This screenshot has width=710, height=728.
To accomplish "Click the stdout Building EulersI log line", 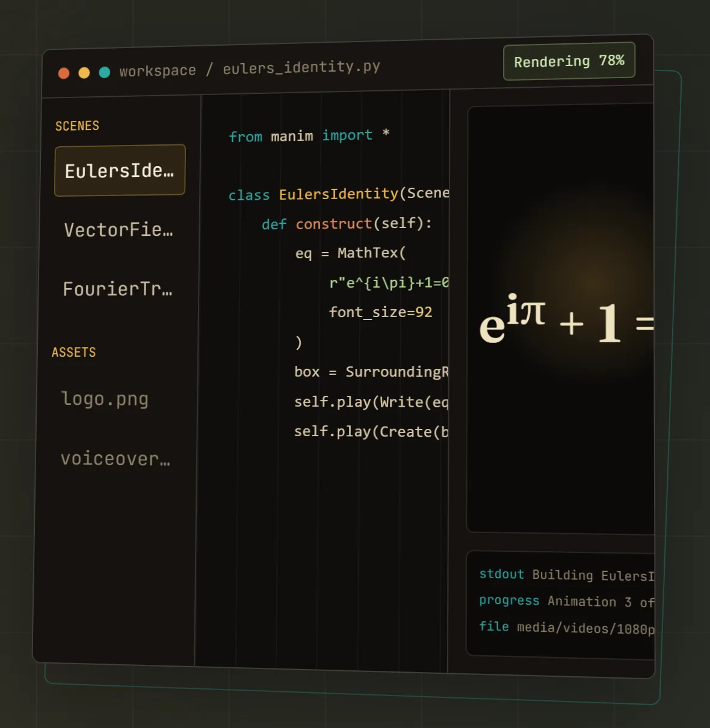I will point(567,575).
